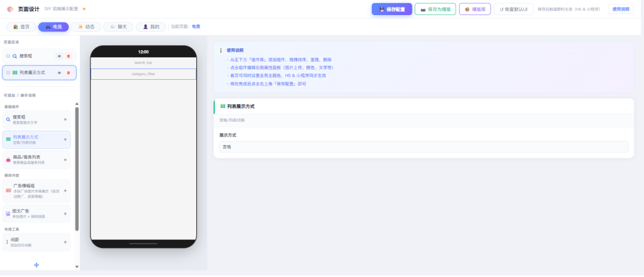644x277 pixels.
Task: Click 宫格/列表切换 subtitle in properties panel
Action: click(232, 120)
